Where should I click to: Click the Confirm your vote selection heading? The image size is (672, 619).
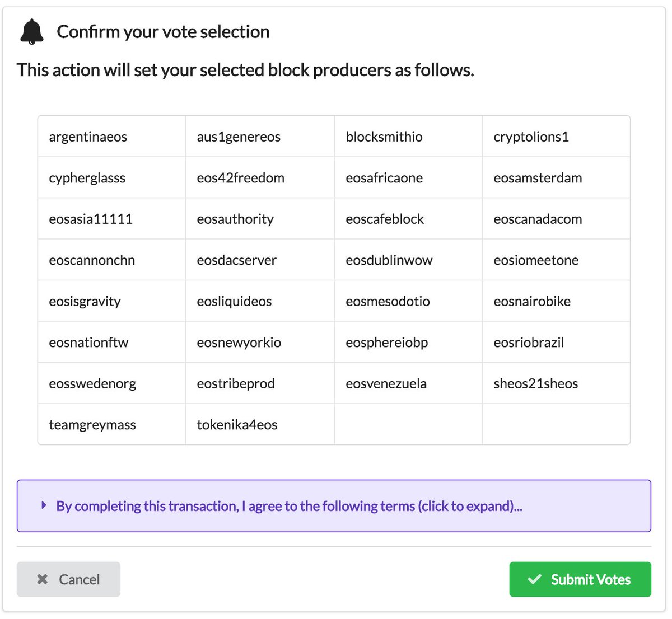click(x=163, y=32)
